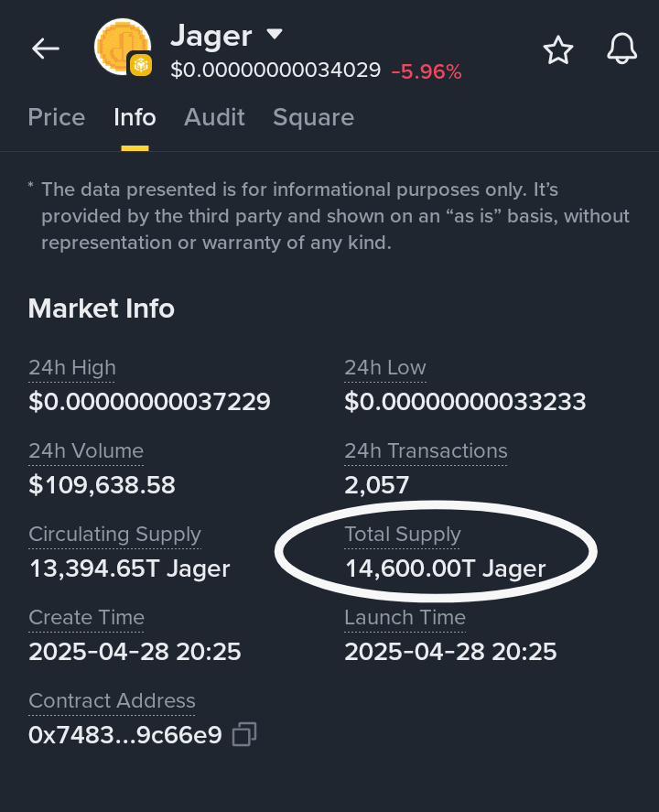Go back using the left arrow

coord(46,49)
